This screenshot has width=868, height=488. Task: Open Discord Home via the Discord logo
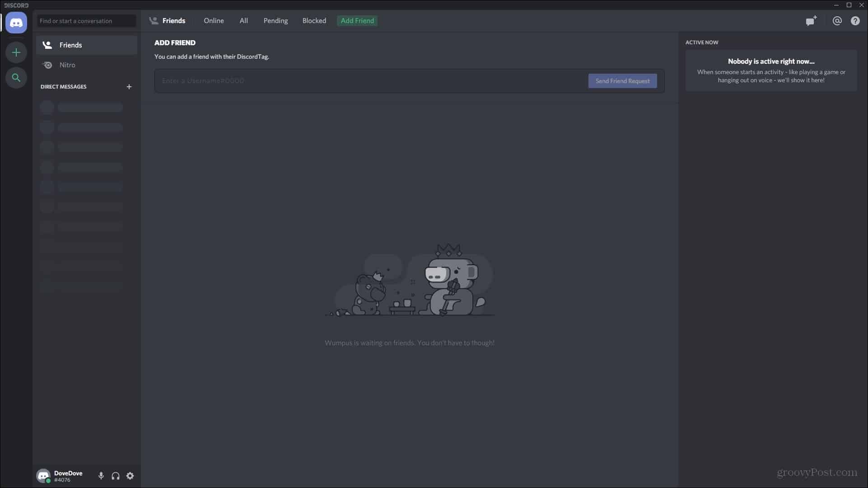tap(16, 23)
